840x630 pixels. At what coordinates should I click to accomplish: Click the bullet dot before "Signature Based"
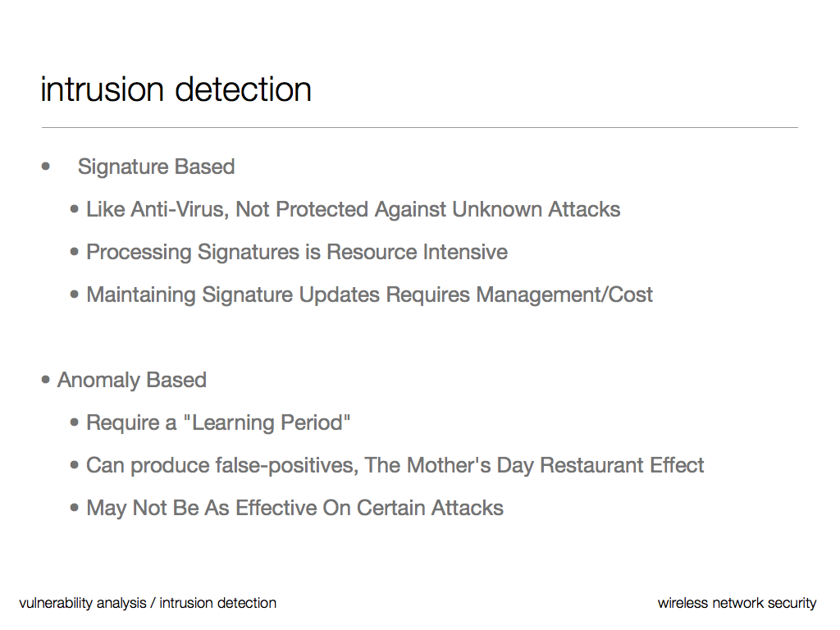pyautogui.click(x=46, y=167)
